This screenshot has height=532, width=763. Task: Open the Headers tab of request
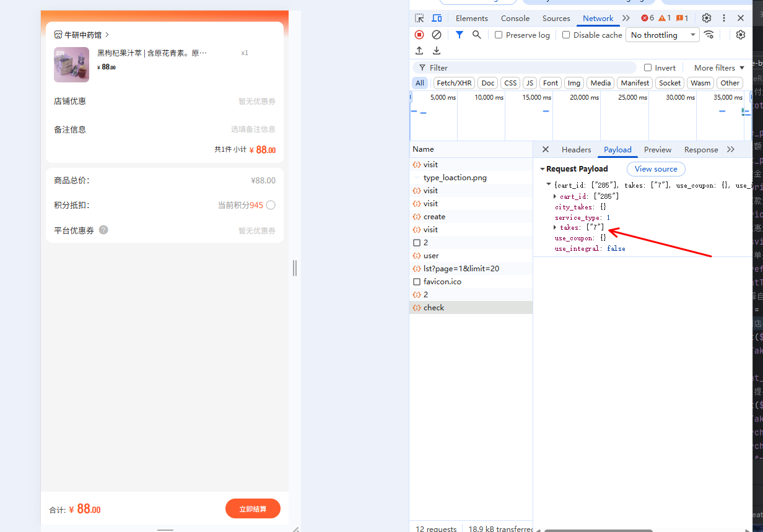click(576, 149)
